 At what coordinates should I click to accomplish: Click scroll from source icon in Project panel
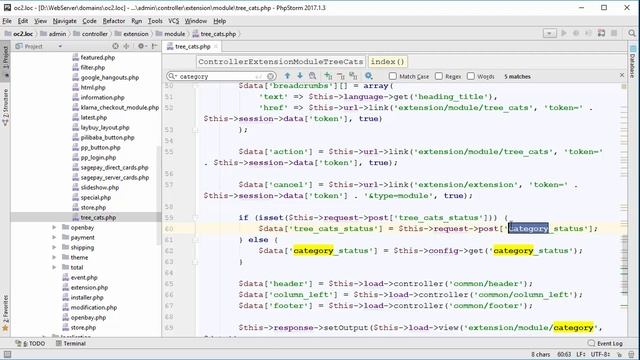[x=116, y=46]
